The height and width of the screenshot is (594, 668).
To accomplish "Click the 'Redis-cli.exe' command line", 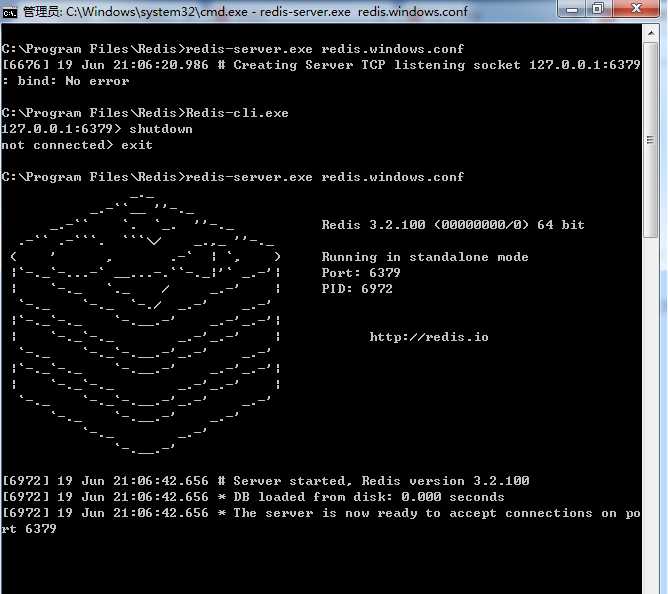I will (145, 113).
